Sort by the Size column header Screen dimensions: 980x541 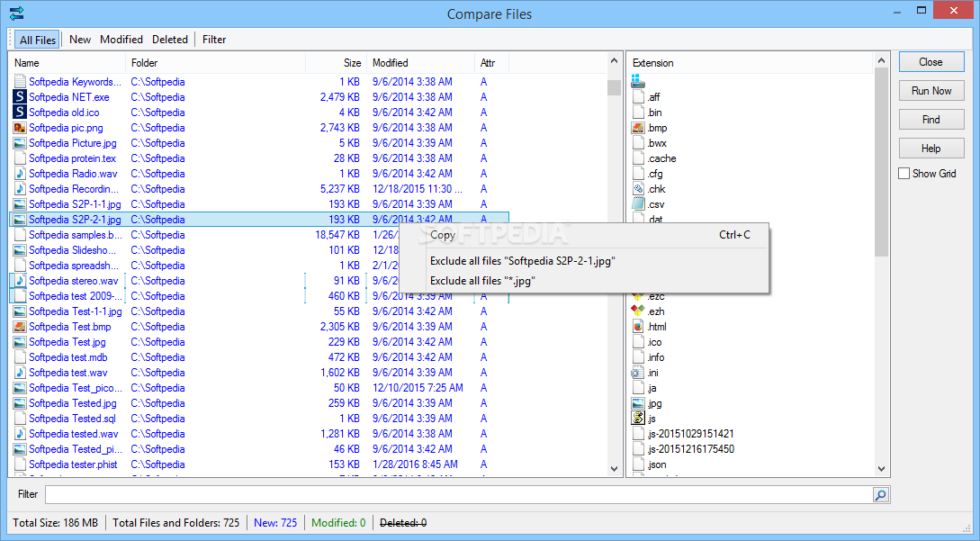point(337,62)
